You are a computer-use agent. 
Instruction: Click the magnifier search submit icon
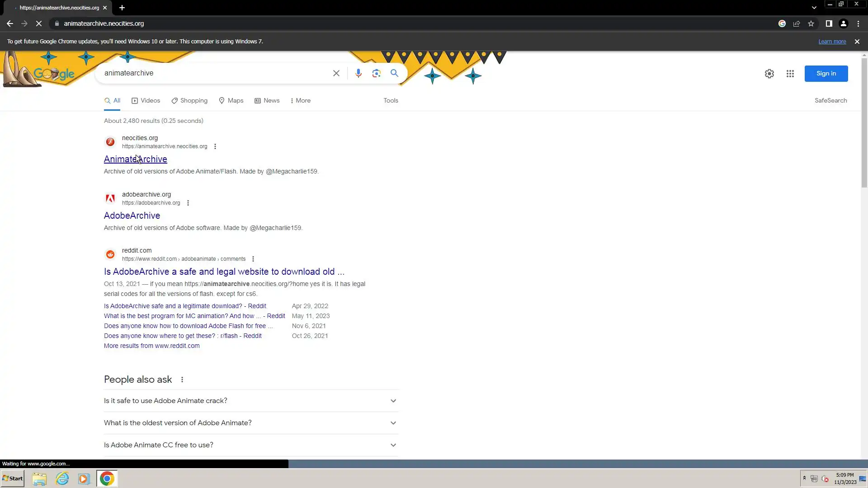pyautogui.click(x=394, y=73)
